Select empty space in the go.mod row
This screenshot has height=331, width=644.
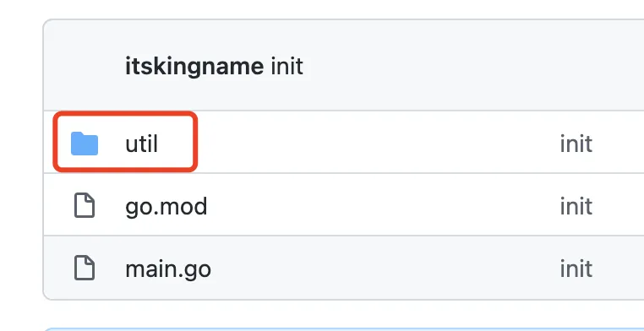click(382, 204)
